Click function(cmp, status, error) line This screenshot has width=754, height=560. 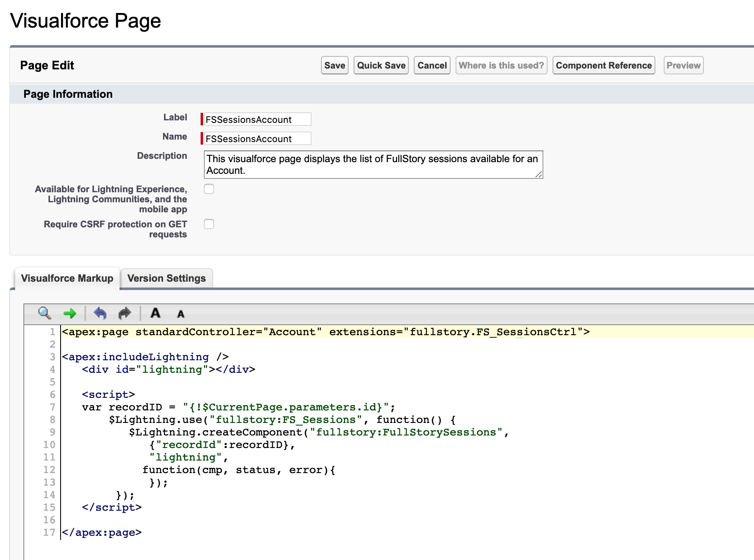click(x=239, y=470)
